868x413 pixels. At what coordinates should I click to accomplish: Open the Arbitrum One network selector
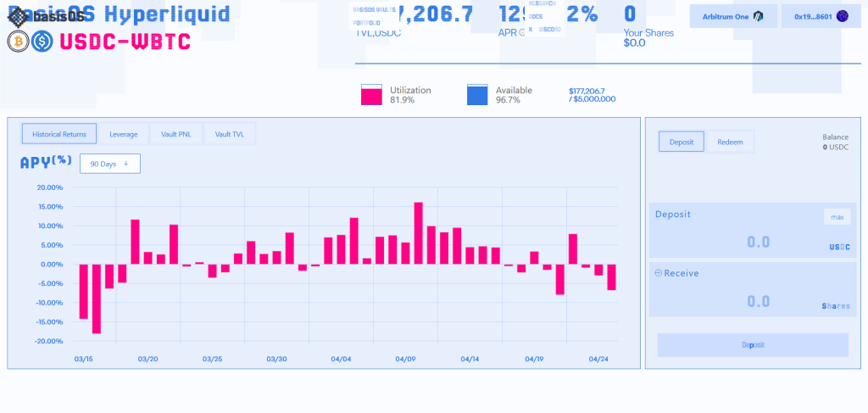(733, 17)
